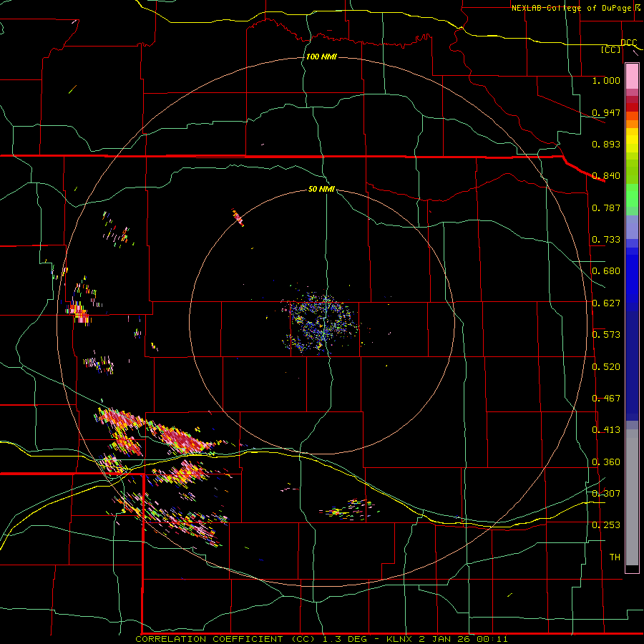Select the 0.787 value on the color scale
Screen dimensions: 644x644
click(606, 208)
